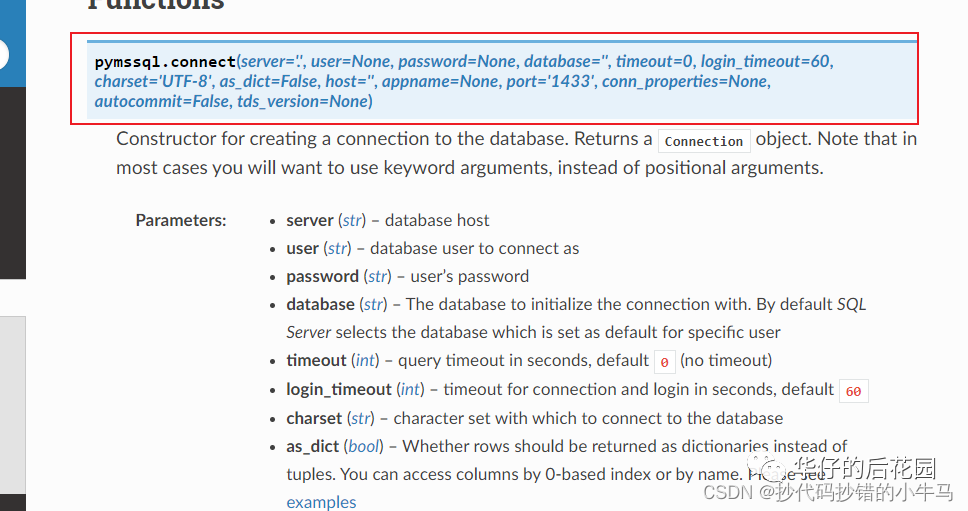This screenshot has height=511, width=968.
Task: Open the blue "examples" link
Action: pyautogui.click(x=321, y=502)
